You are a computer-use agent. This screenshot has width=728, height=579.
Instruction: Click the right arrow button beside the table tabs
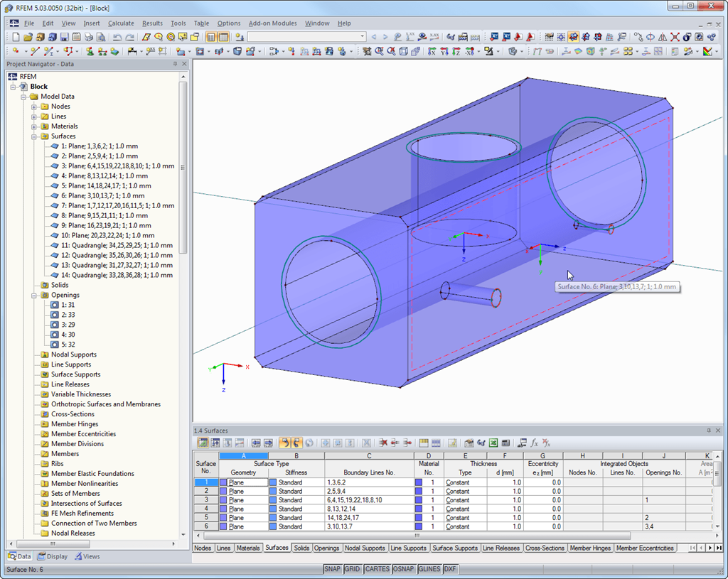710,548
